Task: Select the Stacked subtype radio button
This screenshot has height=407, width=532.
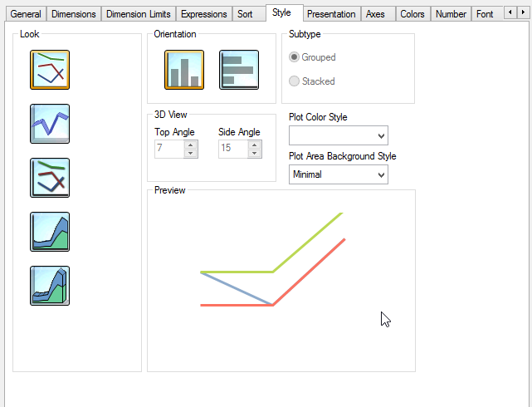Action: click(295, 81)
